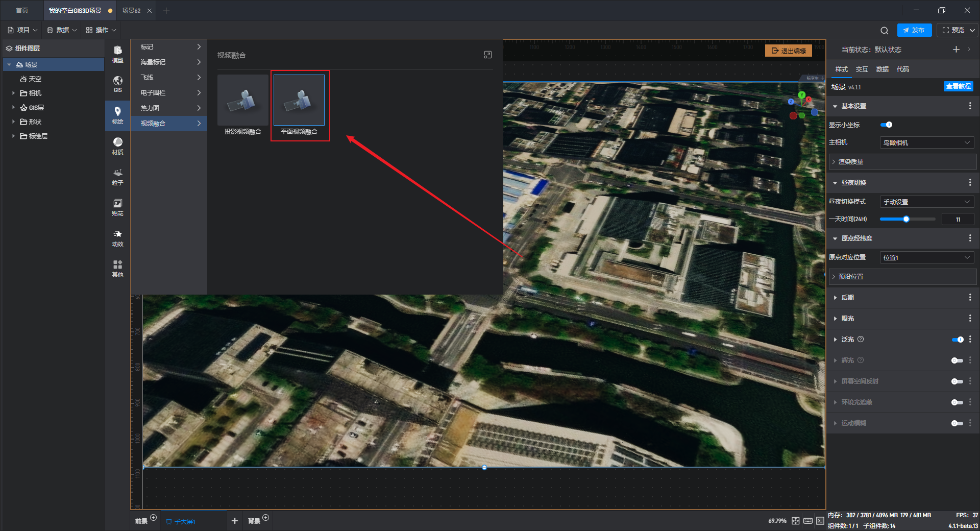Image resolution: width=980 pixels, height=531 pixels.
Task: Add a background layer with the 背景 plus icon
Action: click(x=265, y=518)
